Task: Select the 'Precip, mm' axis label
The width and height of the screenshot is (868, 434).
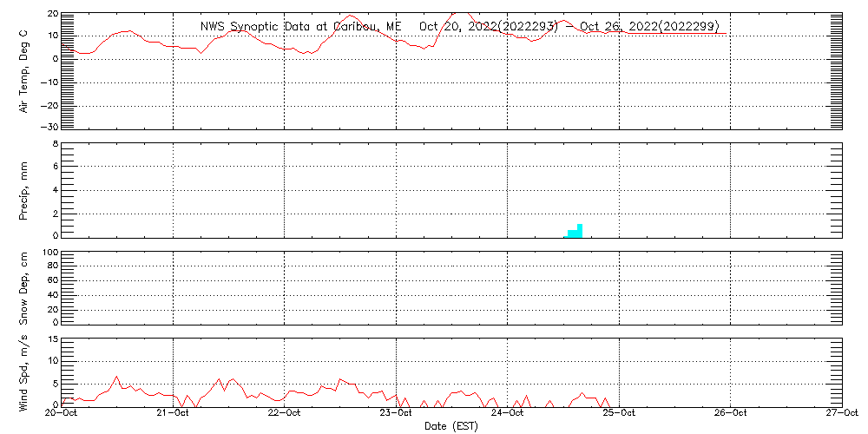Action: pyautogui.click(x=23, y=189)
